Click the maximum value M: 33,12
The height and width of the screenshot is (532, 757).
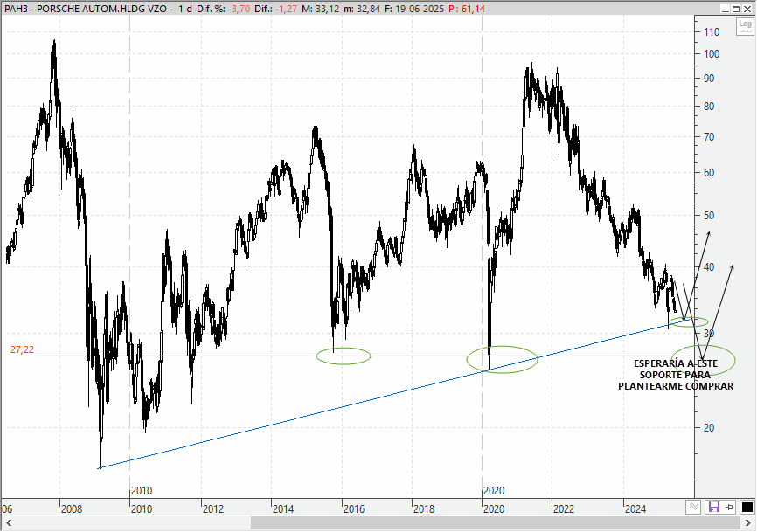[321, 9]
